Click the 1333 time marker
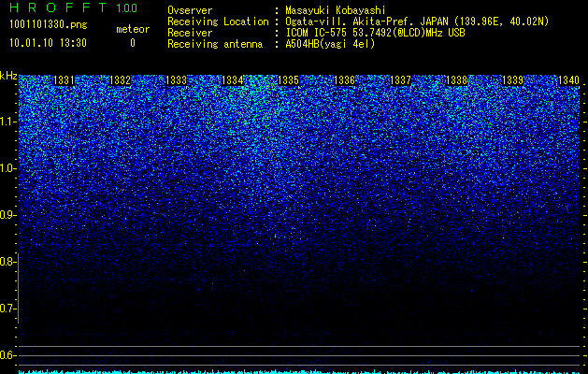This screenshot has height=374, width=588. click(177, 80)
